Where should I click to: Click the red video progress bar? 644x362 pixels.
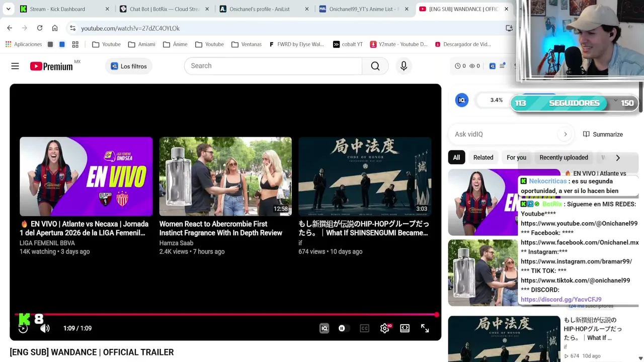click(225, 315)
